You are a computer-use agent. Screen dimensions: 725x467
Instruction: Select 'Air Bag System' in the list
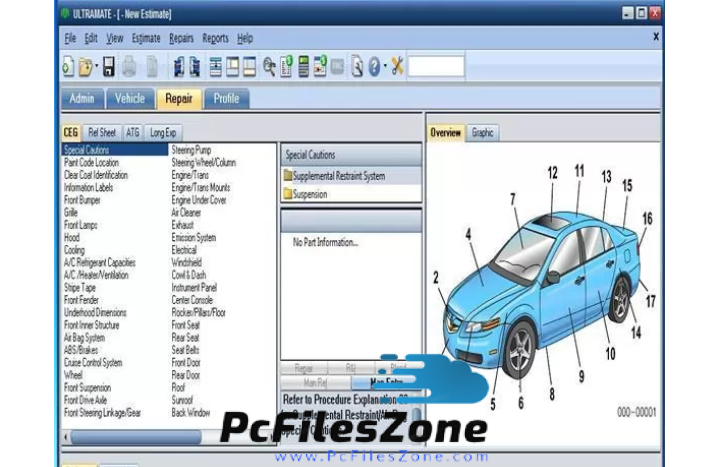[x=84, y=337]
